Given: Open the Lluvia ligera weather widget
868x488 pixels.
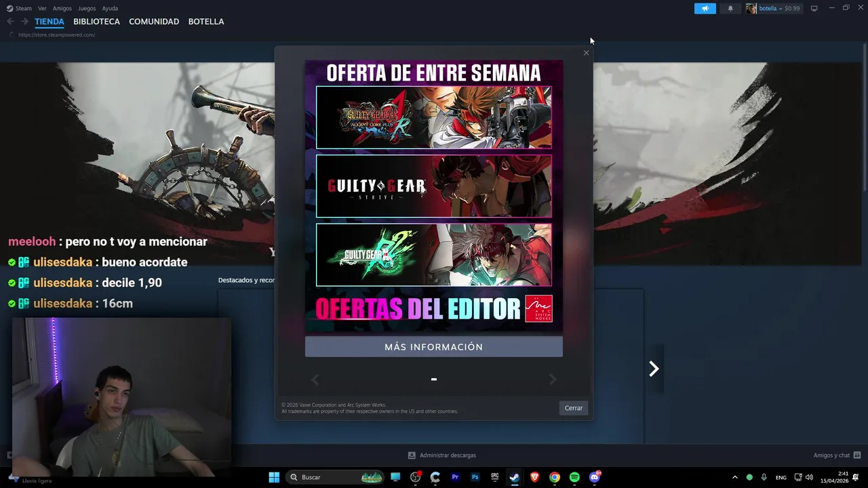Looking at the screenshot, I should tap(31, 479).
